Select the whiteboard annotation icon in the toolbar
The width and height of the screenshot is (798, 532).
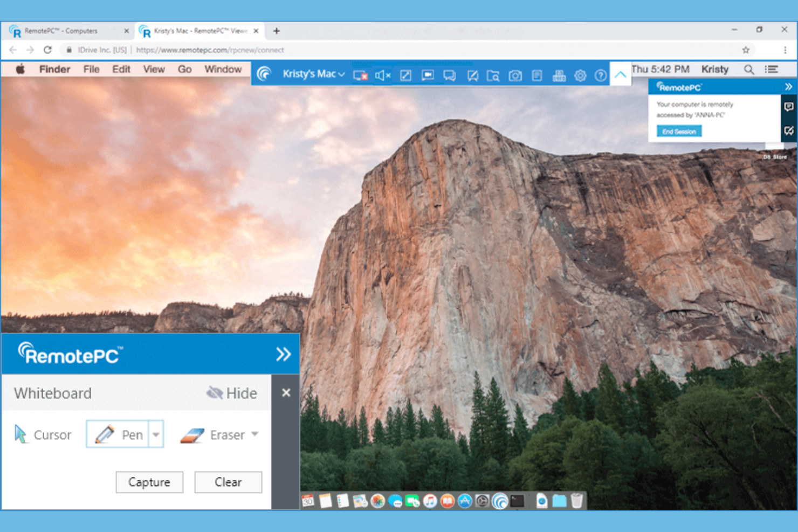[473, 75]
